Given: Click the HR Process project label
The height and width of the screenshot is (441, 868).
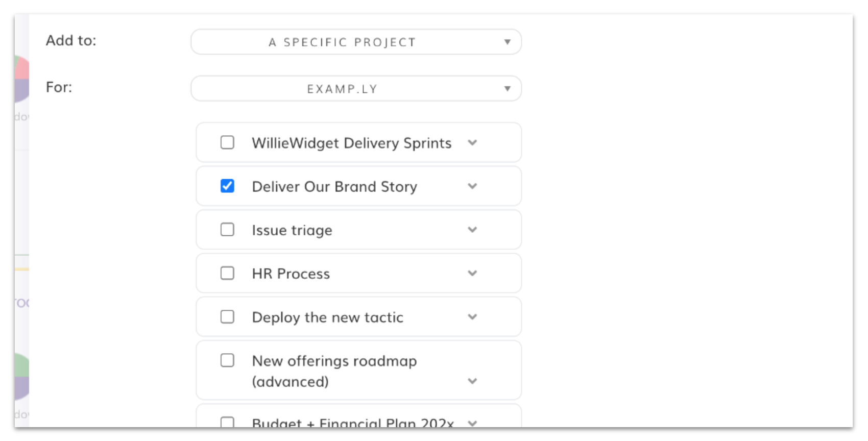Looking at the screenshot, I should point(291,274).
